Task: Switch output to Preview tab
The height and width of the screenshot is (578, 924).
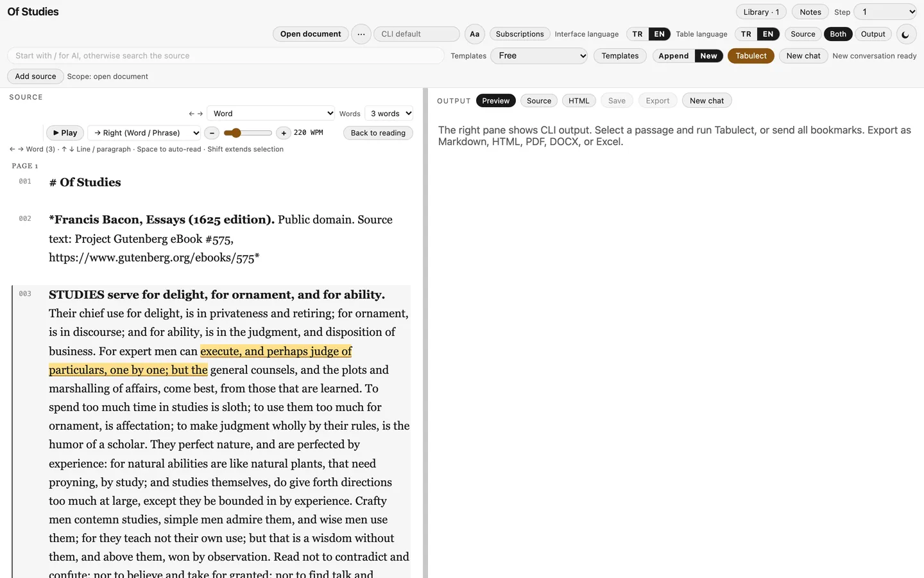Action: (x=495, y=101)
